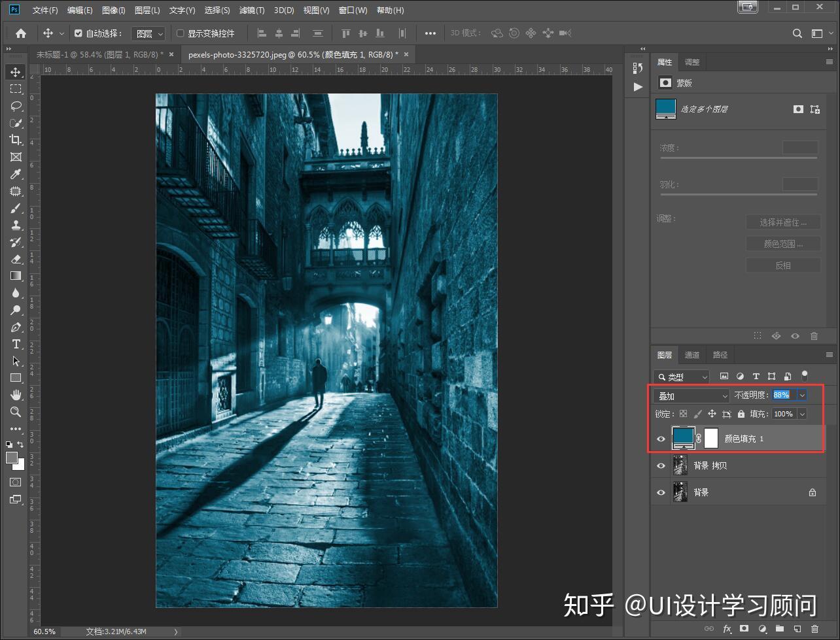
Task: Click the add layer style fx icon
Action: (727, 629)
